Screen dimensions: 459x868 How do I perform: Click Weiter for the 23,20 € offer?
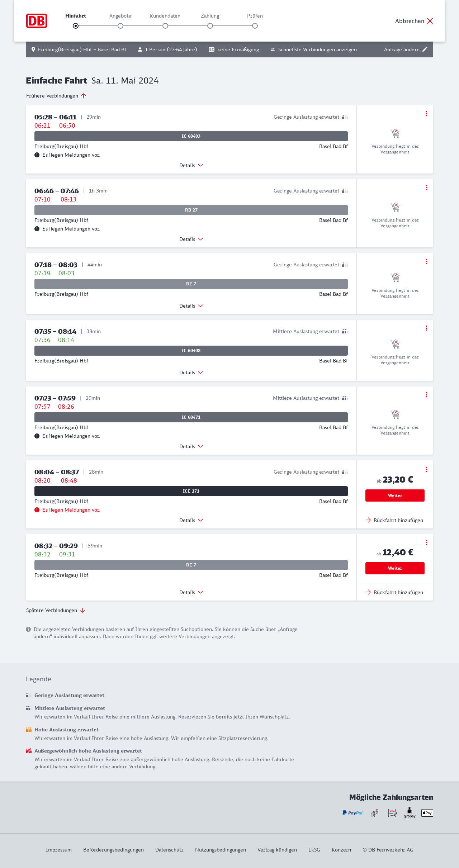[x=395, y=495]
